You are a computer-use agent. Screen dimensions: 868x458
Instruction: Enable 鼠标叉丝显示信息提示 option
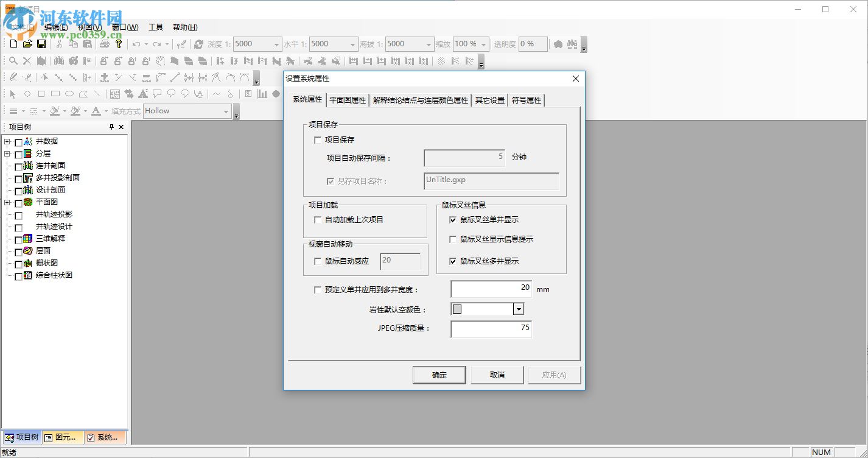(452, 239)
